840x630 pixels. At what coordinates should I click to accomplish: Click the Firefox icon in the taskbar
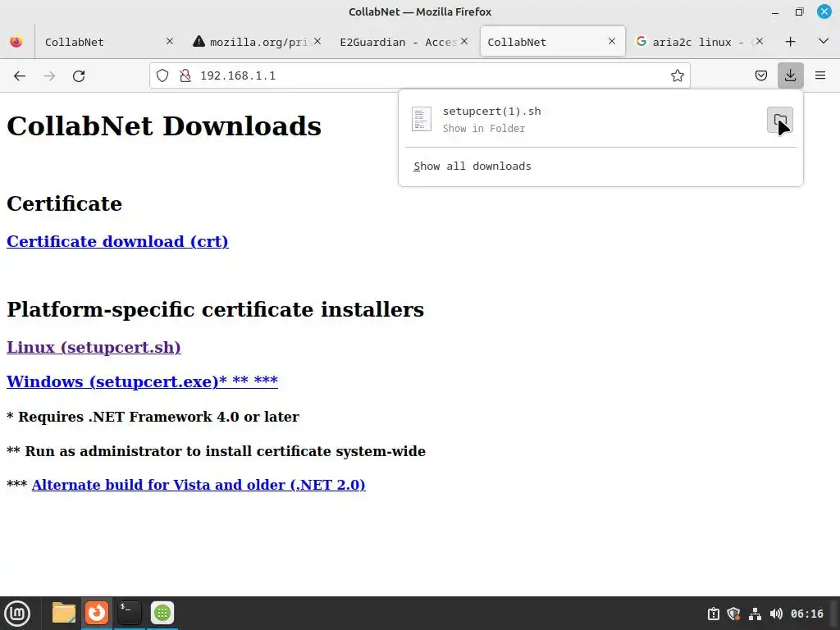pyautogui.click(x=97, y=613)
